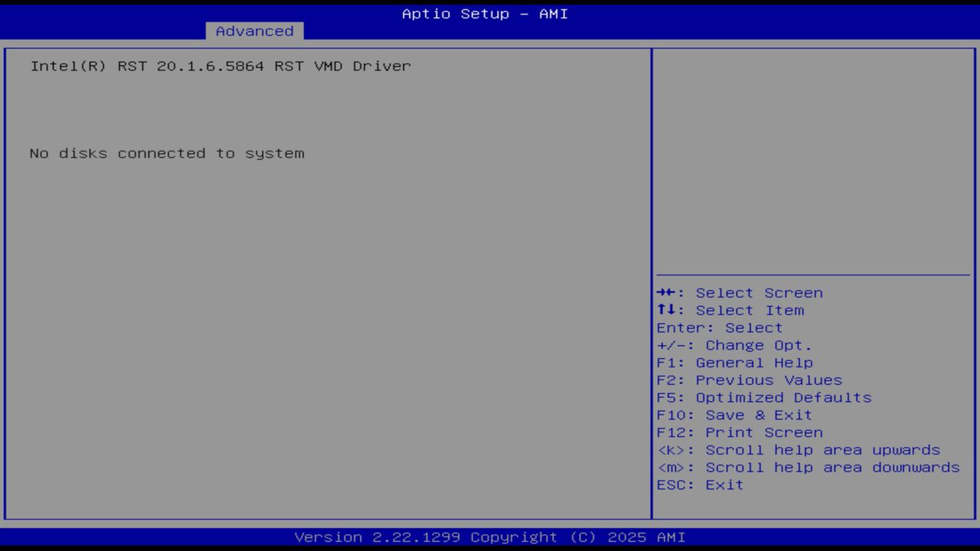Click ESC: Exit help entry
980x551 pixels.
[x=699, y=484]
